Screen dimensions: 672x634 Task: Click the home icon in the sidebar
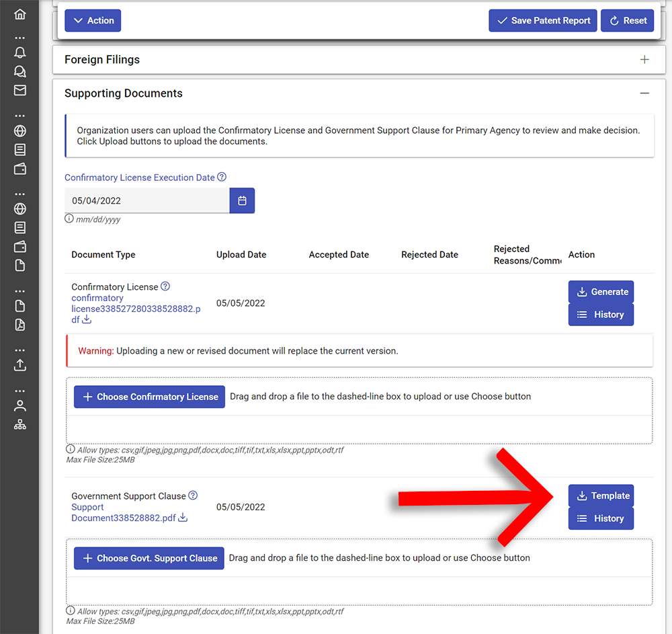20,14
